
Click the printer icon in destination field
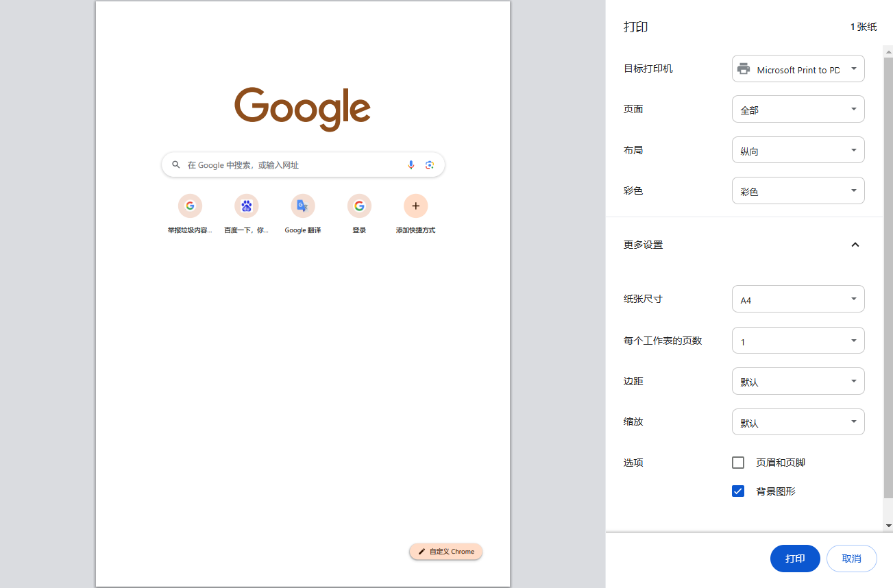744,69
